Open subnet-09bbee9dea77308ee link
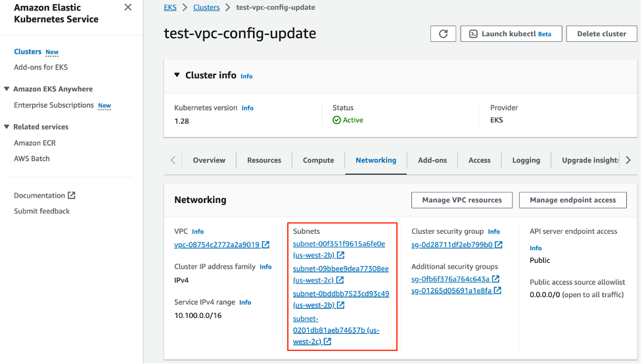Viewport: 642px width, 364px height. 340,269
